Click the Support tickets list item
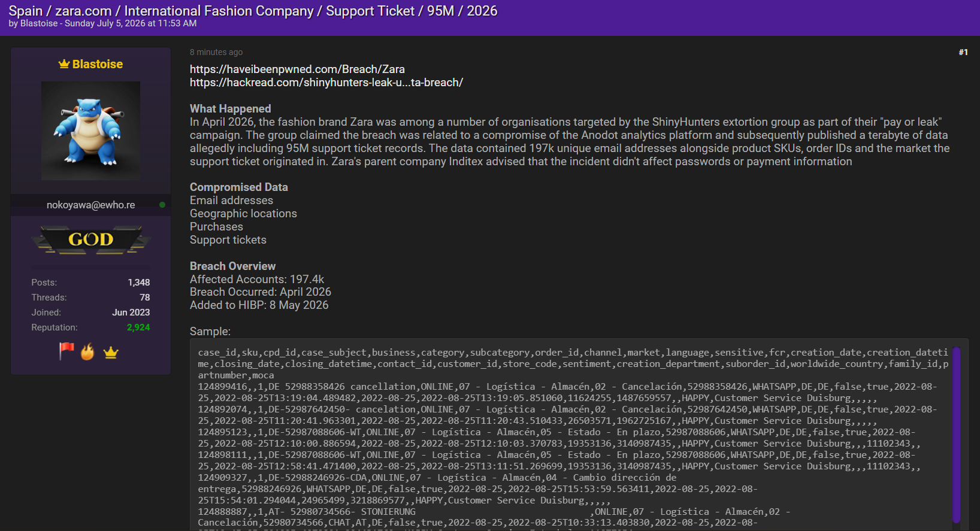 point(228,240)
